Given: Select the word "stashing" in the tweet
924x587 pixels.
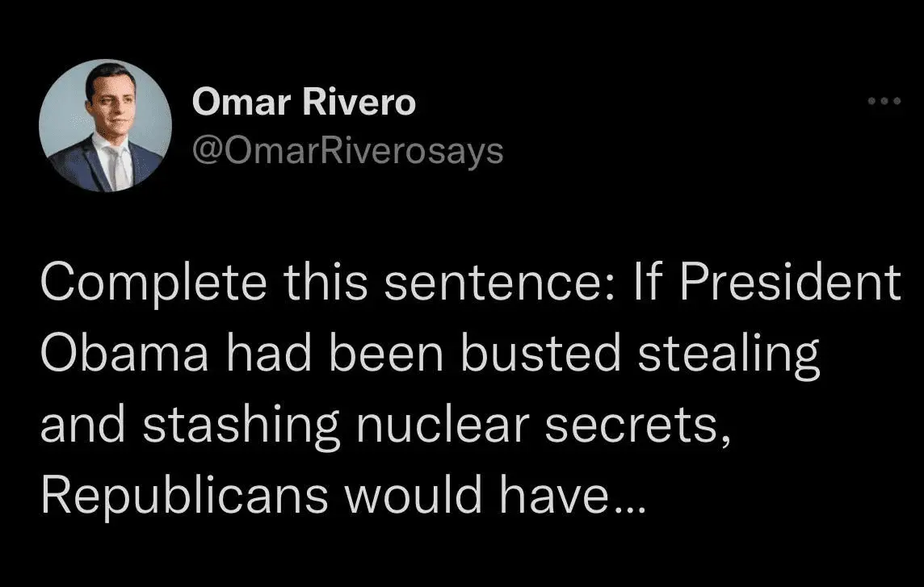Looking at the screenshot, I should click(242, 424).
